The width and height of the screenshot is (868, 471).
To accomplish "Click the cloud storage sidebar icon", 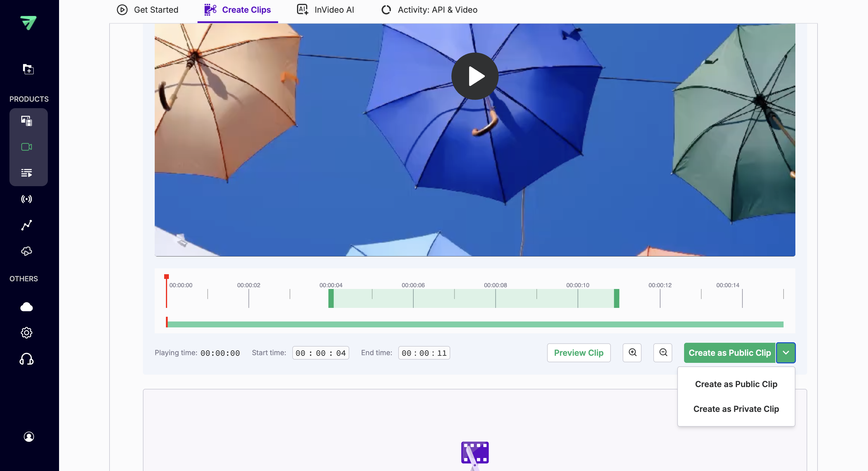I will tap(27, 307).
